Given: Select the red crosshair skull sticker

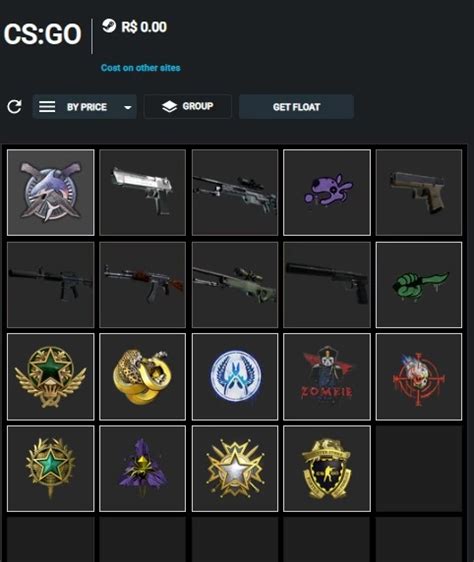Looking at the screenshot, I should 419,377.
